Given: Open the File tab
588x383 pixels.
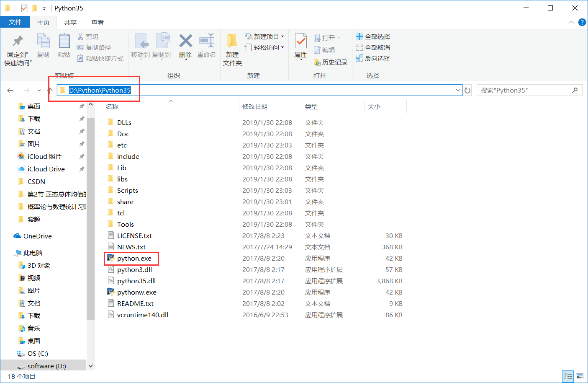Looking at the screenshot, I should (15, 22).
